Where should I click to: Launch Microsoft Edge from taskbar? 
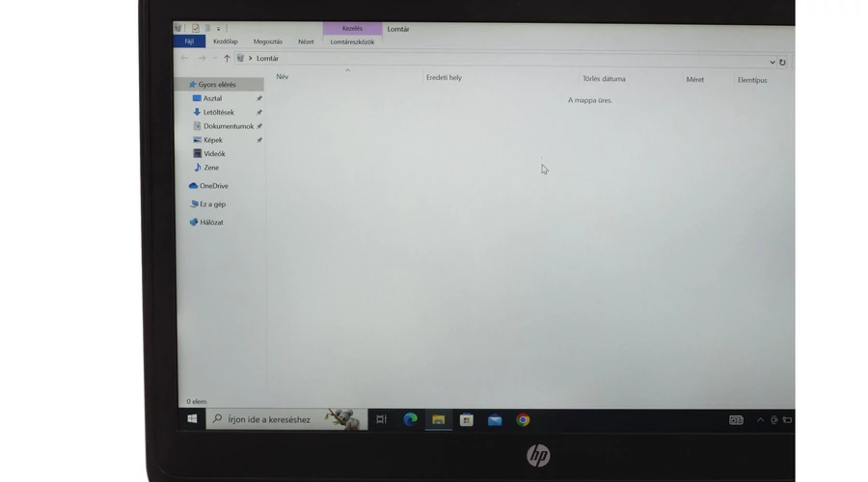(x=410, y=419)
